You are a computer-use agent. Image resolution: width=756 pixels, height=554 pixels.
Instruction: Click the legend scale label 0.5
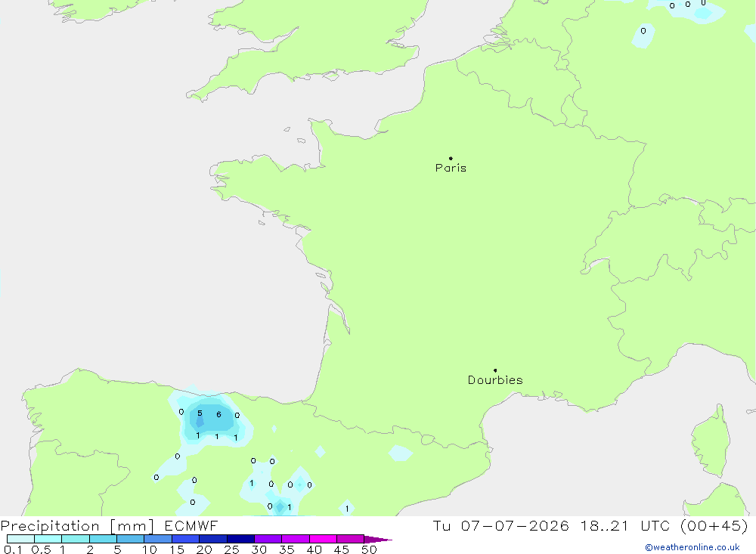coord(41,549)
